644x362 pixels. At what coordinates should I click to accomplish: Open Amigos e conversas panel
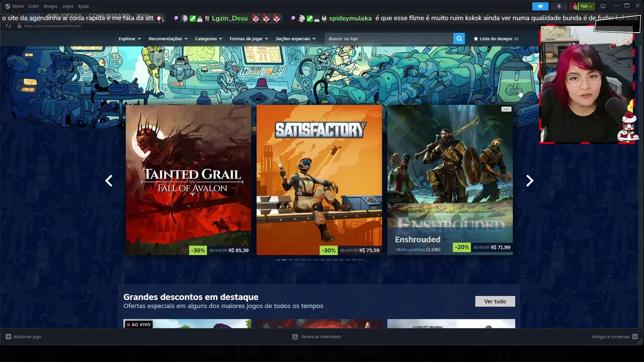tap(615, 336)
